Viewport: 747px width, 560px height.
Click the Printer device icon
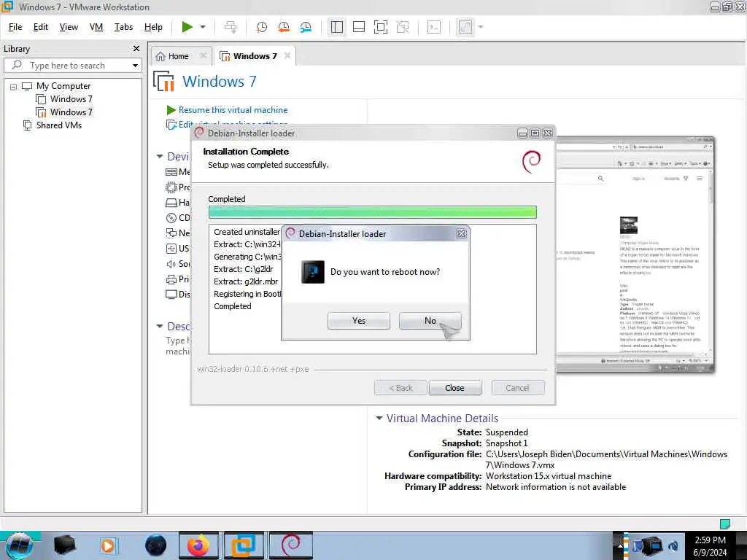point(171,279)
